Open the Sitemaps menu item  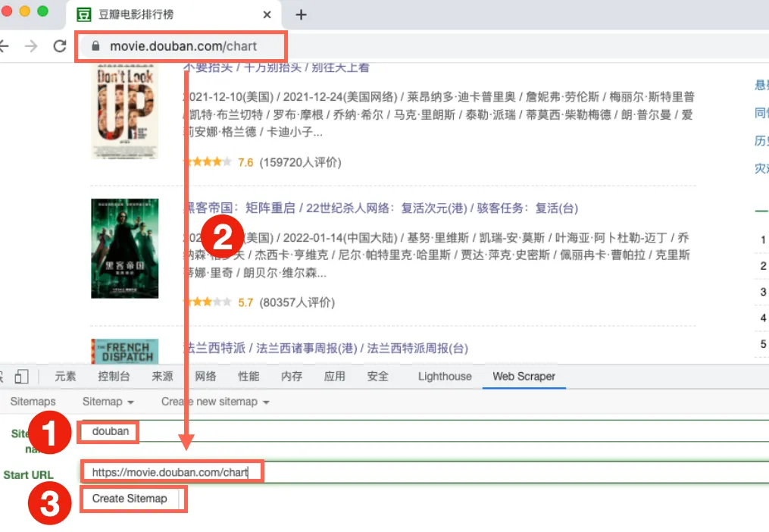pyautogui.click(x=33, y=402)
